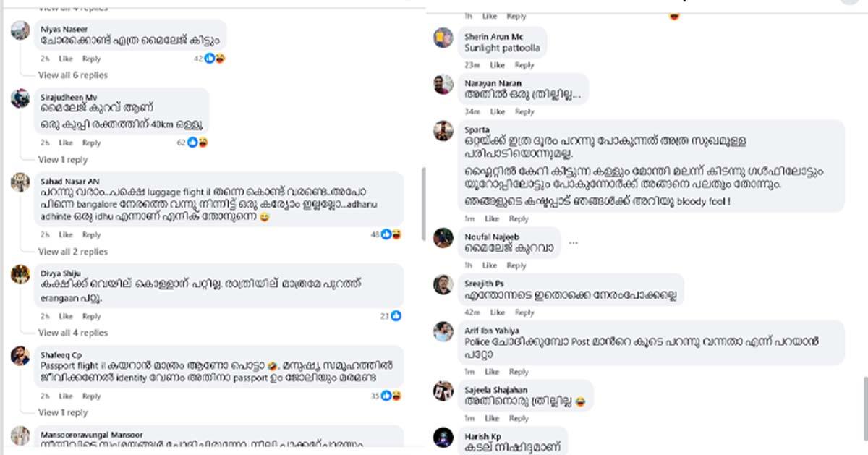The image size is (868, 455).
Task: Expand 'View 1 reply' under Sirajudheen Mv
Action: pyautogui.click(x=63, y=160)
